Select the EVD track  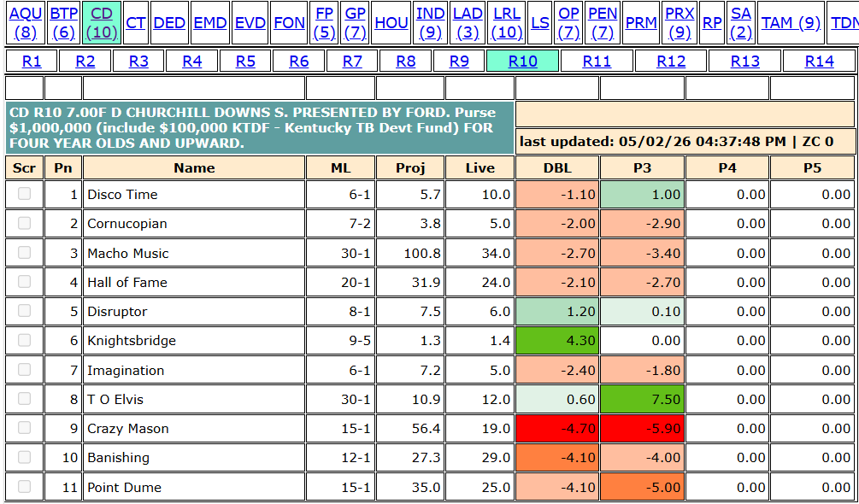click(250, 22)
